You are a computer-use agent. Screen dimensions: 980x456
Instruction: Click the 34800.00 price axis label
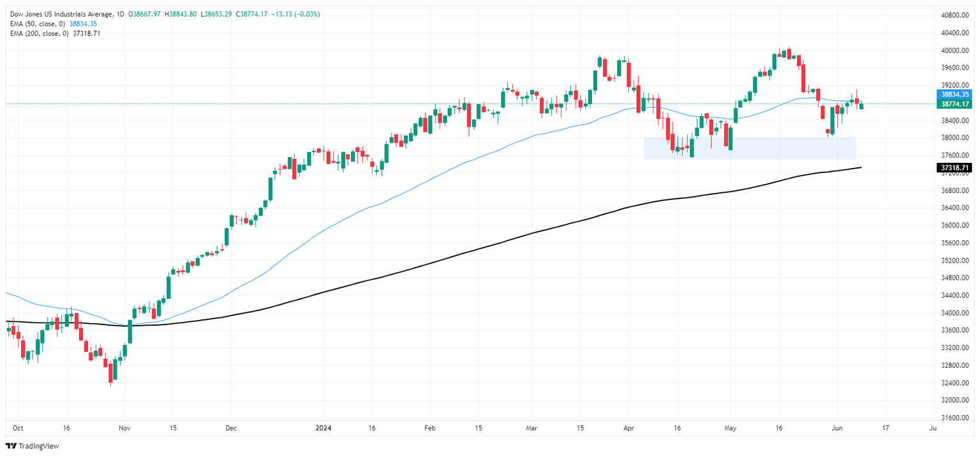pyautogui.click(x=955, y=278)
